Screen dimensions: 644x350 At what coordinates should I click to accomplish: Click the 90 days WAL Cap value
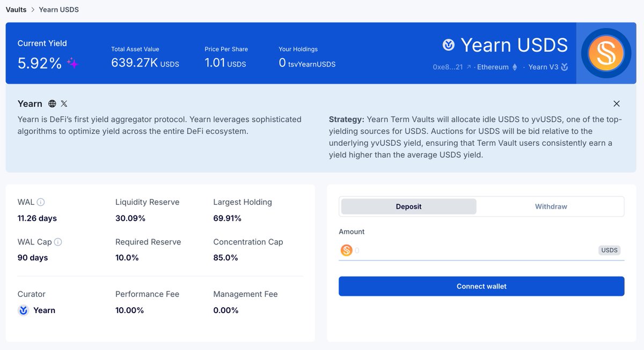coord(33,258)
